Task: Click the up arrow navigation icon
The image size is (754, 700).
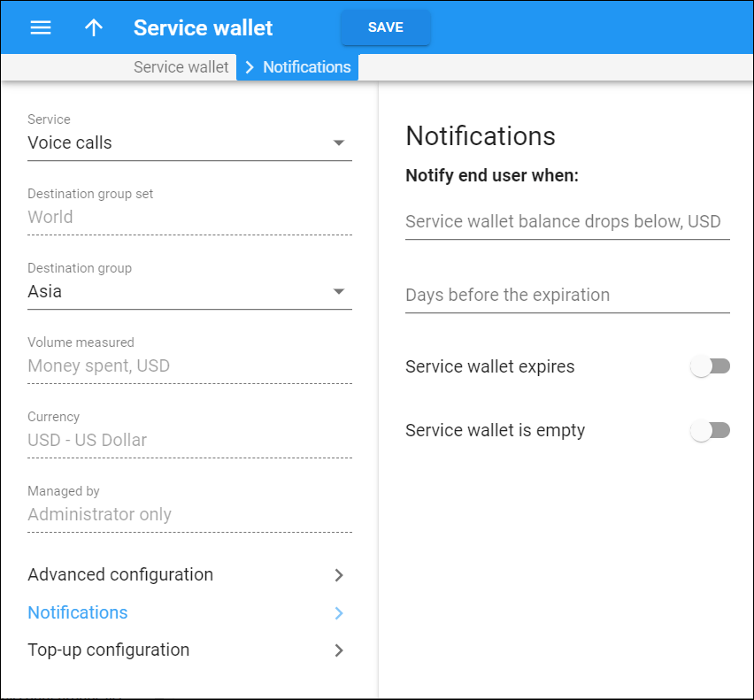Action: tap(94, 27)
